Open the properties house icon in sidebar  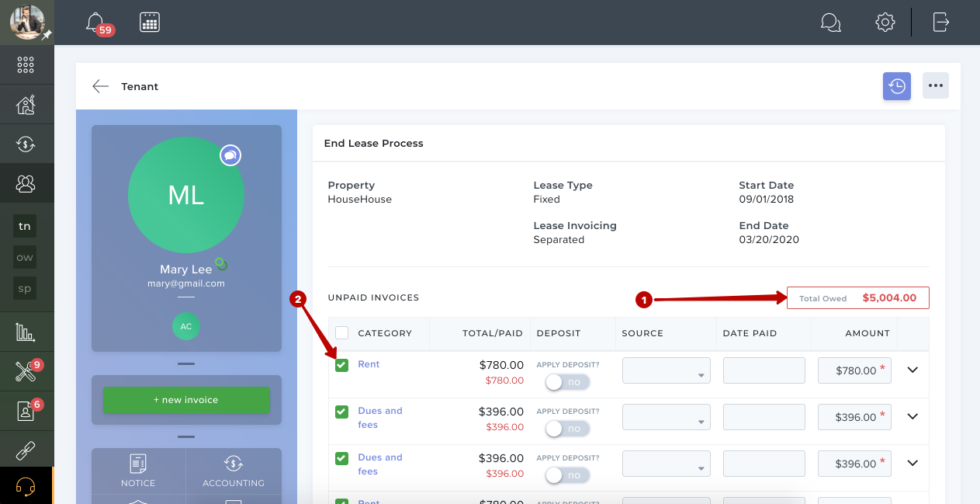(26, 105)
